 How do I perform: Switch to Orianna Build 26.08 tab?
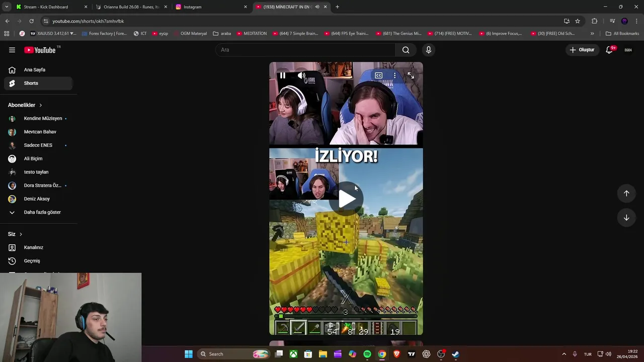click(x=131, y=7)
